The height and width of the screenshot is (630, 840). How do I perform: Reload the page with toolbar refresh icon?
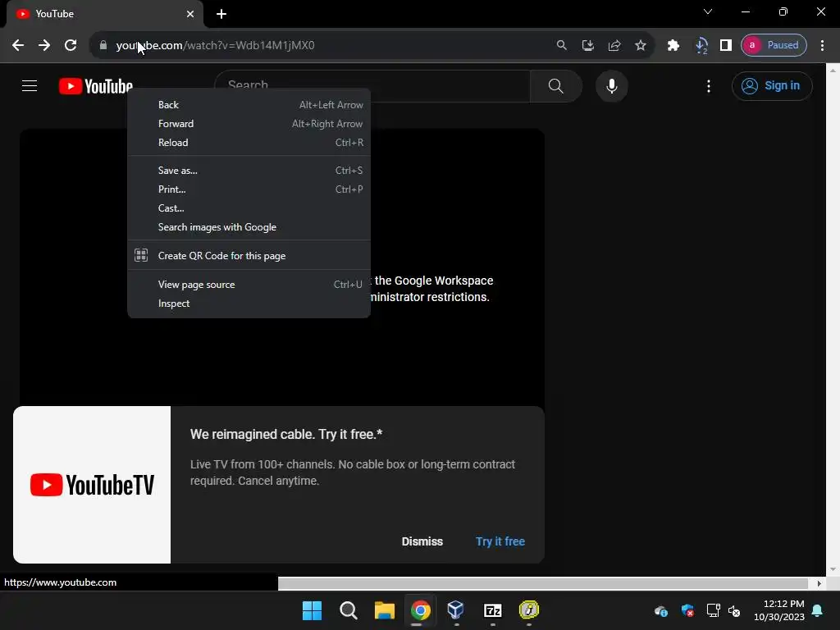click(71, 46)
